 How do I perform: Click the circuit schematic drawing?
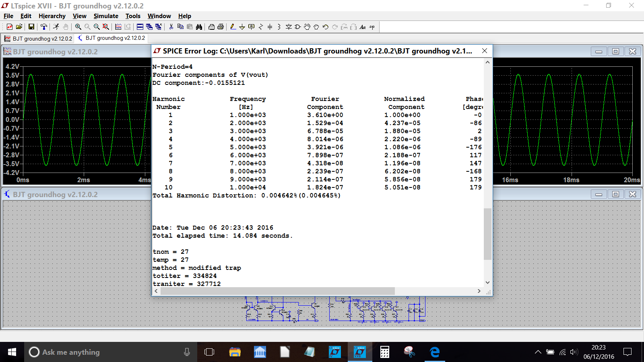335,310
